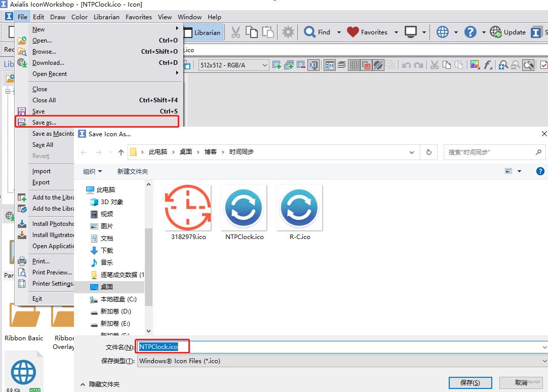Viewport: 548px width, 392px height.
Task: Go up one folder level arrow
Action: [121, 152]
